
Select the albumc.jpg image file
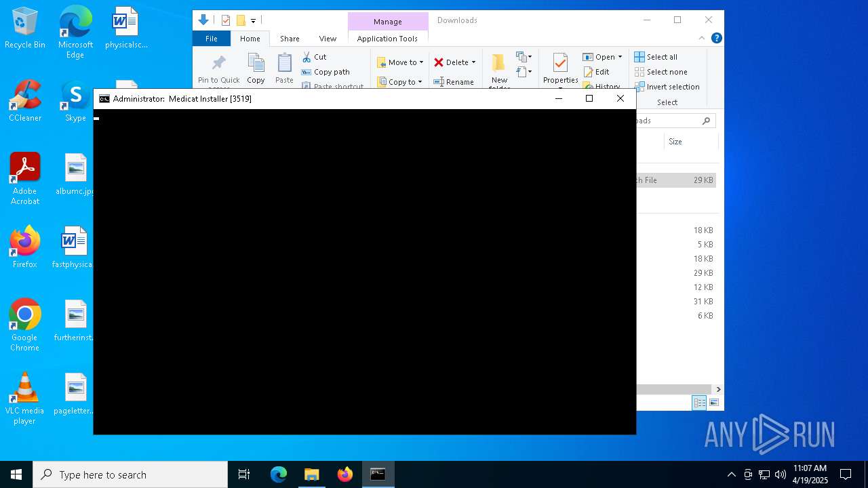(x=75, y=174)
